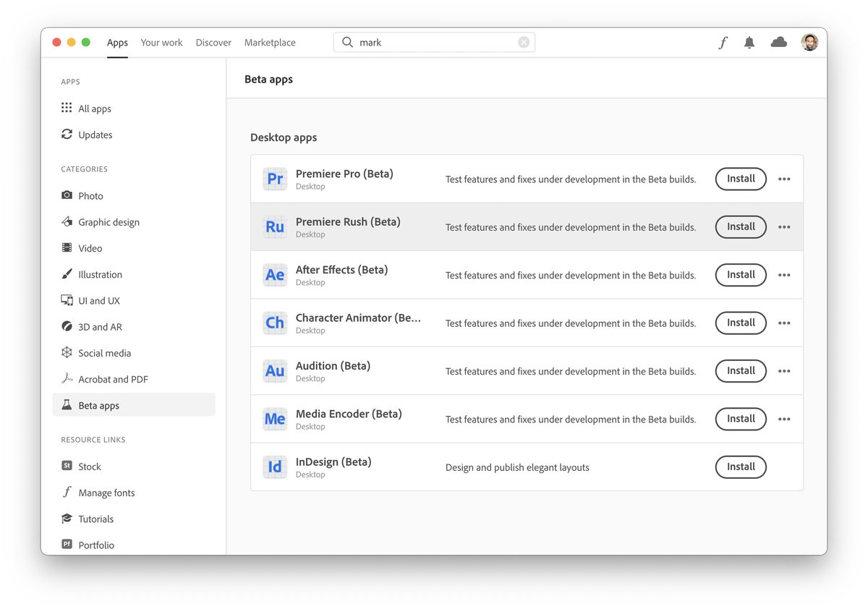This screenshot has width=868, height=609.
Task: Install Audition (Beta)
Action: (x=741, y=371)
